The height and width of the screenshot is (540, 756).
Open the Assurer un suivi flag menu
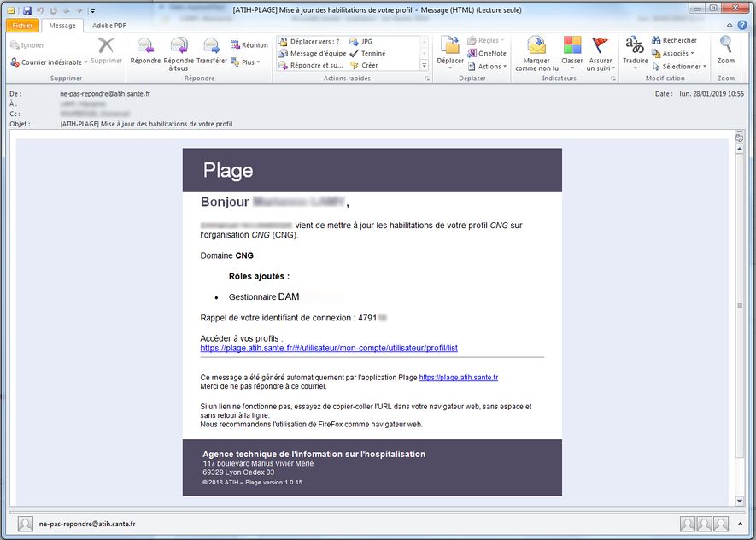pyautogui.click(x=601, y=54)
